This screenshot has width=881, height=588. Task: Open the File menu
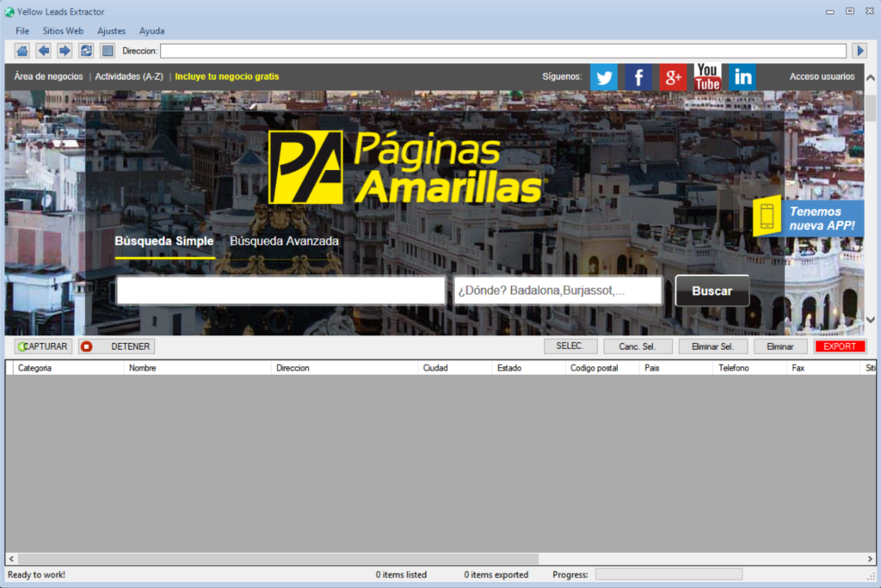pyautogui.click(x=22, y=31)
